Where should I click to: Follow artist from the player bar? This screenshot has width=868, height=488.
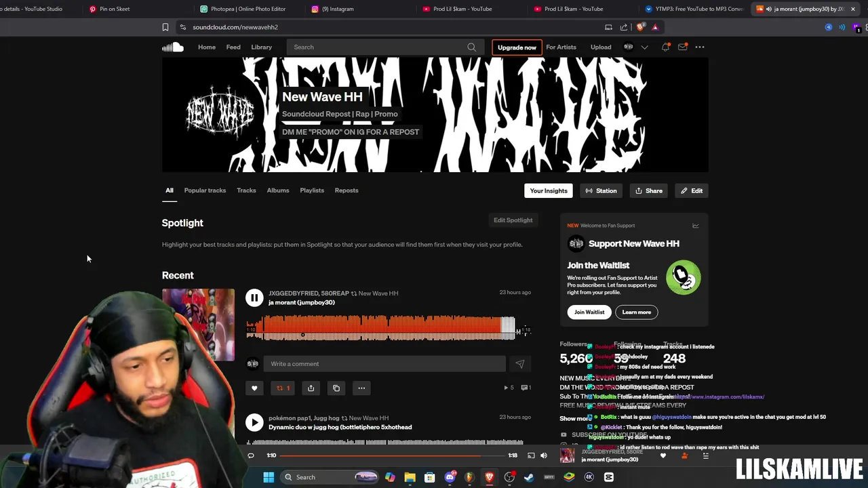click(x=684, y=455)
